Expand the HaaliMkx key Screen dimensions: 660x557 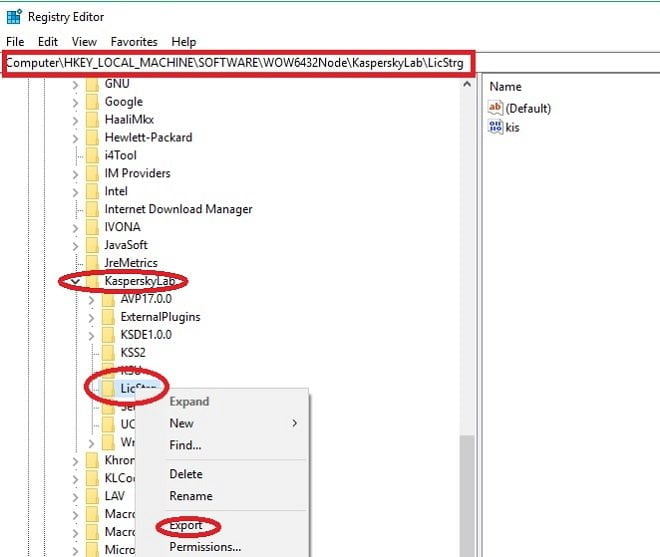(75, 120)
